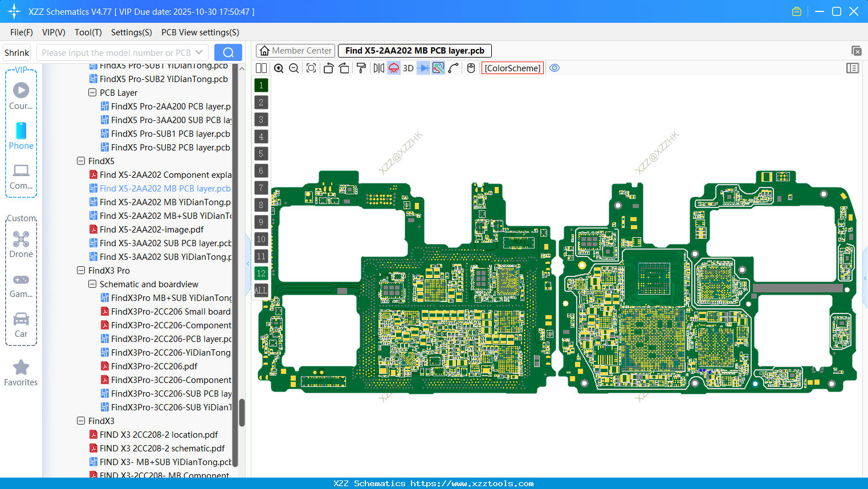Collapse the FindX3 Pro tree node
The width and height of the screenshot is (868, 489).
pyautogui.click(x=80, y=270)
